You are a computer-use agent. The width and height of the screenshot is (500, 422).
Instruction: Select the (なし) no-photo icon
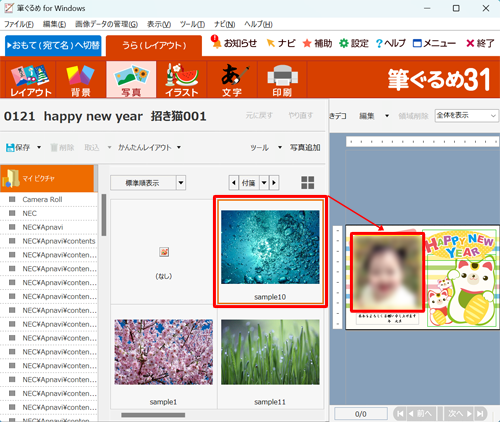pyautogui.click(x=164, y=252)
